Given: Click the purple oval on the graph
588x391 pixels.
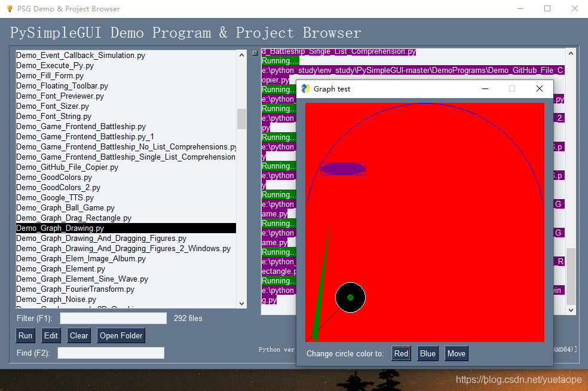Looking at the screenshot, I should [x=343, y=169].
